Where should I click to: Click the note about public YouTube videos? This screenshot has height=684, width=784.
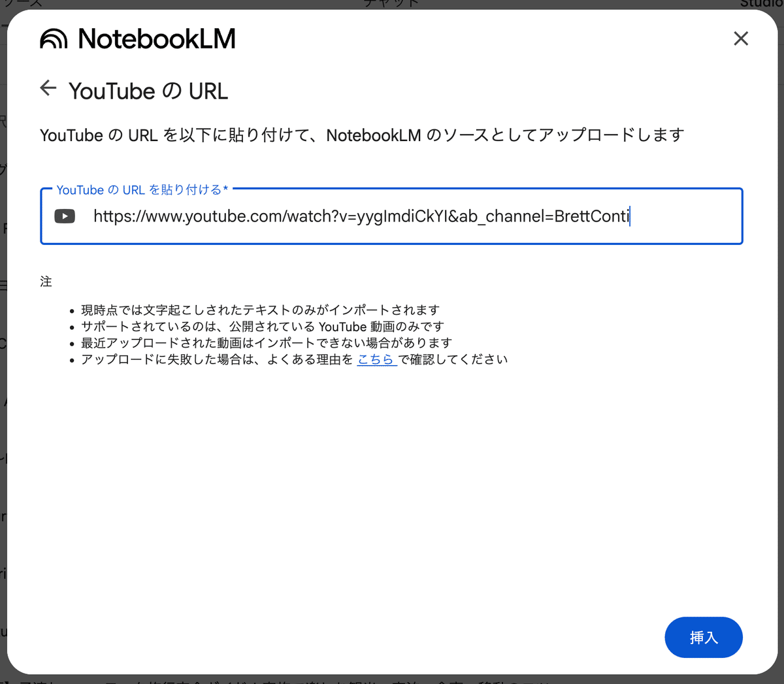[x=263, y=327]
